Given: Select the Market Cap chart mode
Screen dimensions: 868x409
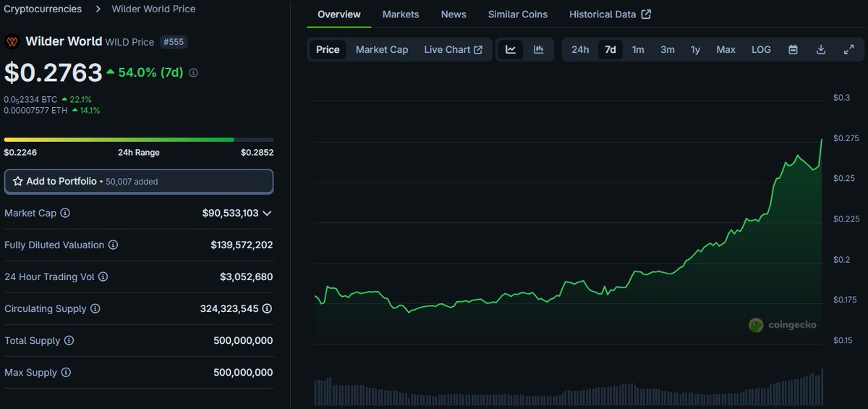Looking at the screenshot, I should pyautogui.click(x=382, y=49).
